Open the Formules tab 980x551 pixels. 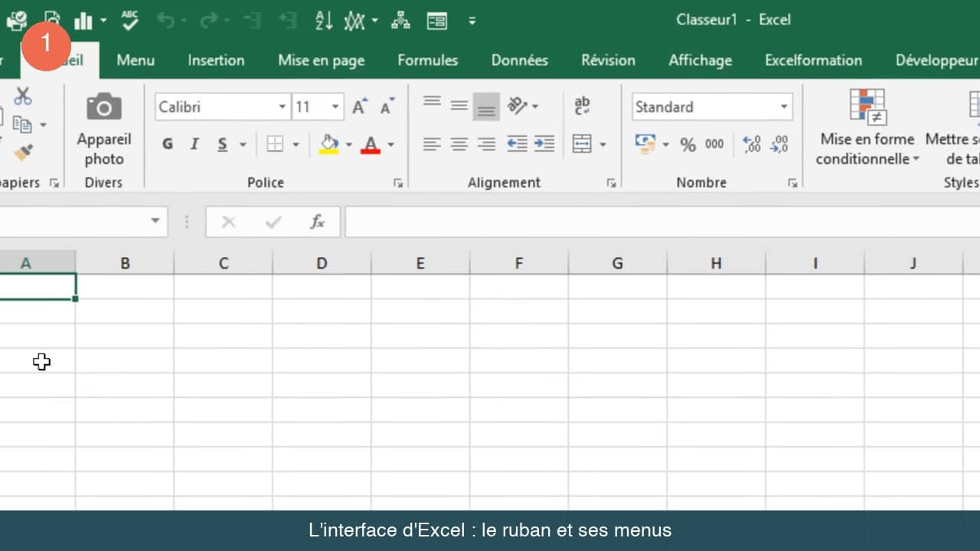(x=428, y=60)
